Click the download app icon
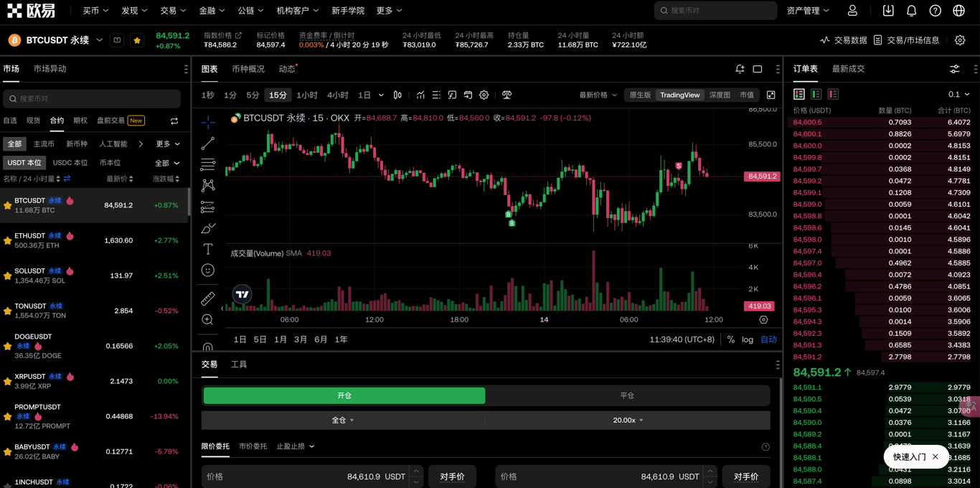This screenshot has height=488, width=980. pos(888,11)
